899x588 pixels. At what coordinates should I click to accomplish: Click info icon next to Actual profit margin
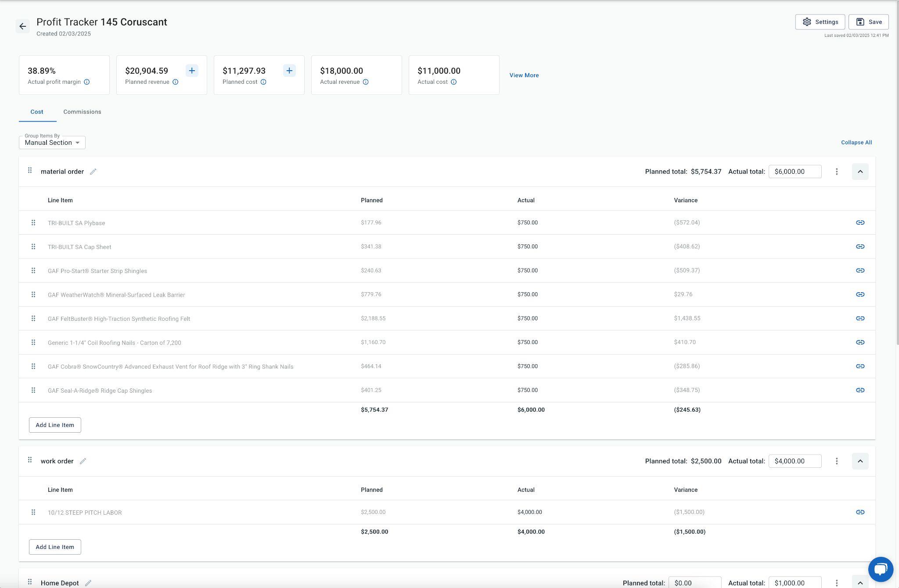[x=87, y=82]
